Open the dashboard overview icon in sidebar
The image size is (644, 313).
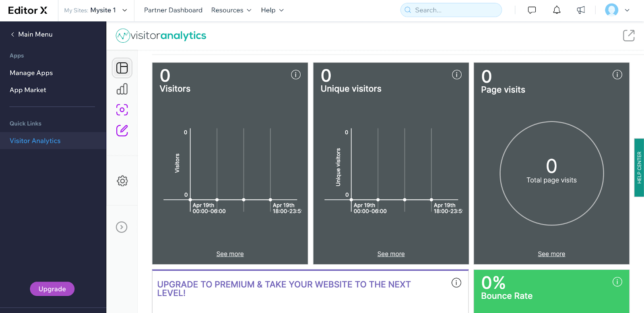(x=122, y=68)
